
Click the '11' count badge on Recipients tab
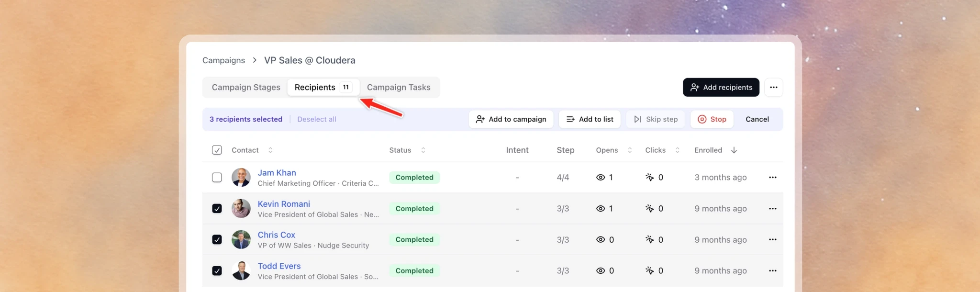(x=345, y=87)
